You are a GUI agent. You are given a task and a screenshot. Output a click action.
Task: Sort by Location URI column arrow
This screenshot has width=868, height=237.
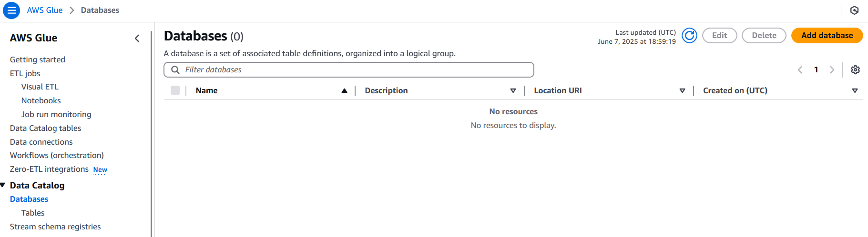683,90
